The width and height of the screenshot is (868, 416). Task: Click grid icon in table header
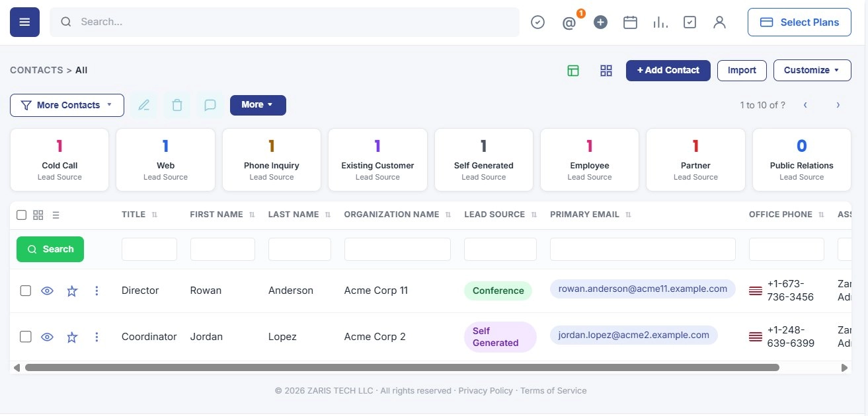pos(38,215)
